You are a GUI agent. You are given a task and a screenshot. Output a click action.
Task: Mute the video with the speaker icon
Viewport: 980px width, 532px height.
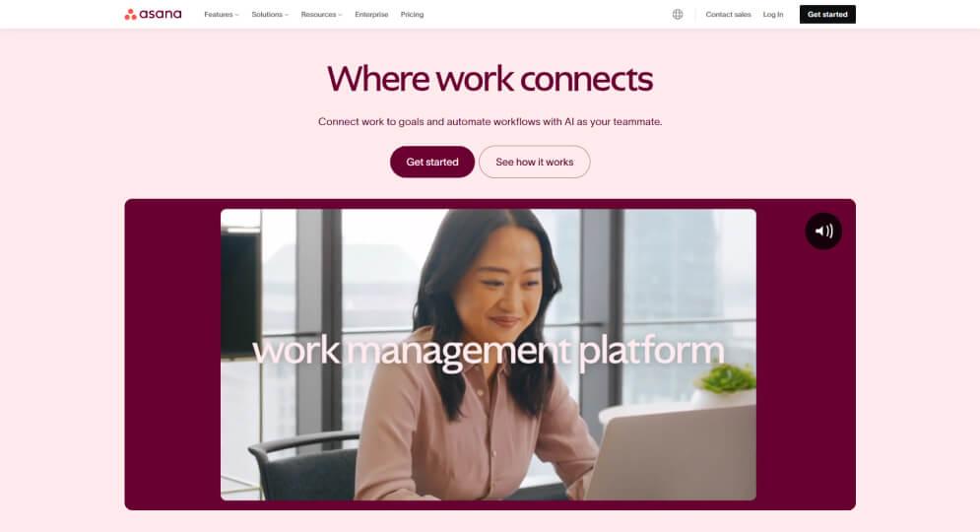[x=823, y=232]
